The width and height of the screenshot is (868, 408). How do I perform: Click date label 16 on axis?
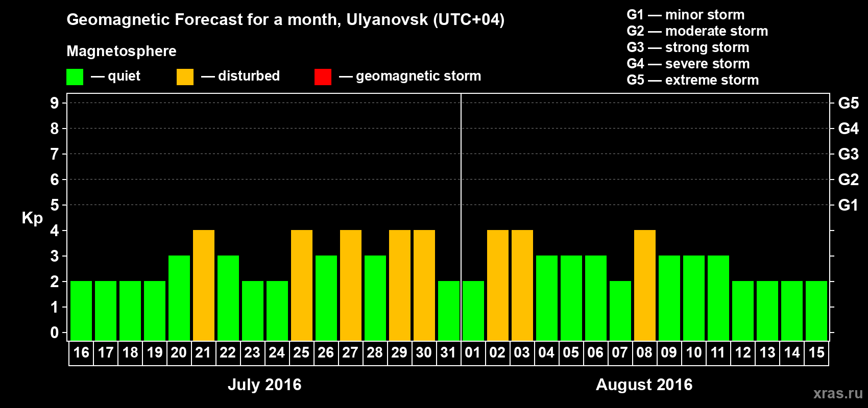pyautogui.click(x=81, y=353)
